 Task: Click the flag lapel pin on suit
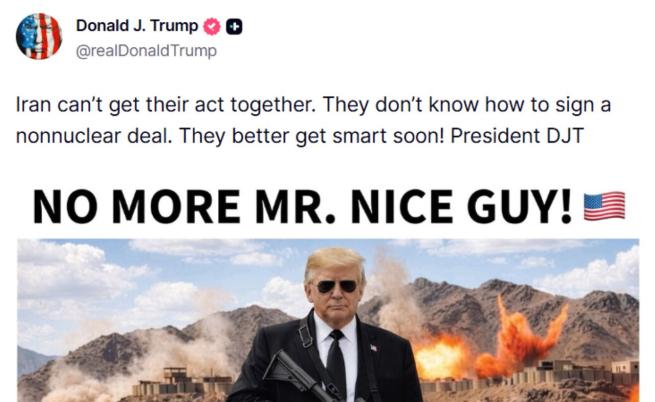(x=373, y=347)
